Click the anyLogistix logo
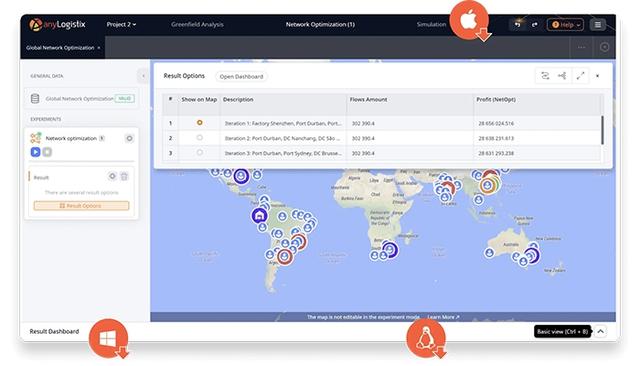Viewport: 640px width, 366px height. click(x=57, y=24)
